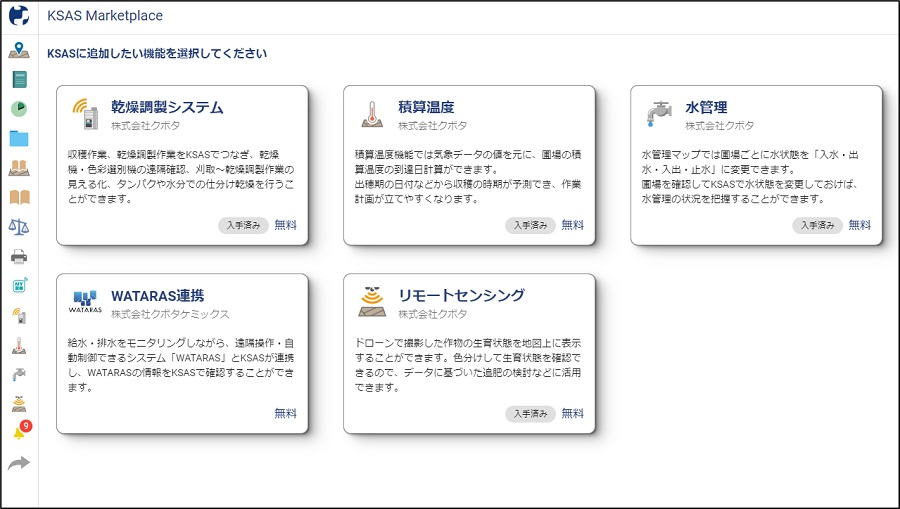Click the 乾燥調製システム card description text
Image resolution: width=900 pixels, height=509 pixels.
click(x=181, y=177)
